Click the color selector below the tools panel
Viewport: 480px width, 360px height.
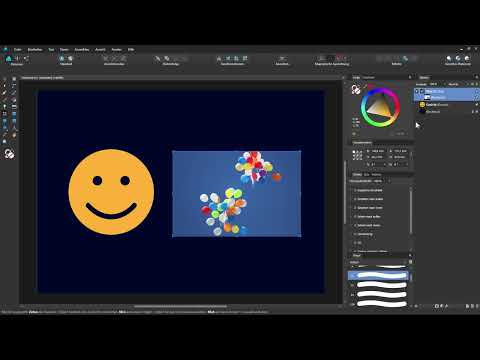click(9, 154)
